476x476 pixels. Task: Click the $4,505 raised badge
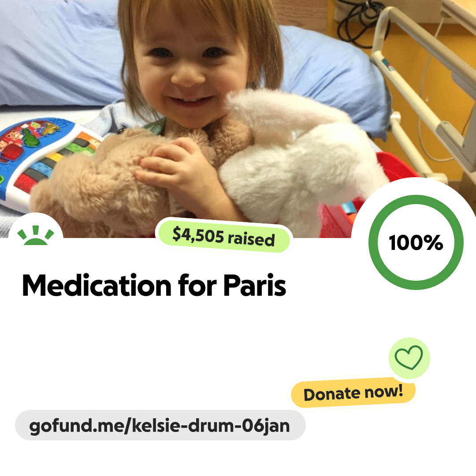pos(224,237)
